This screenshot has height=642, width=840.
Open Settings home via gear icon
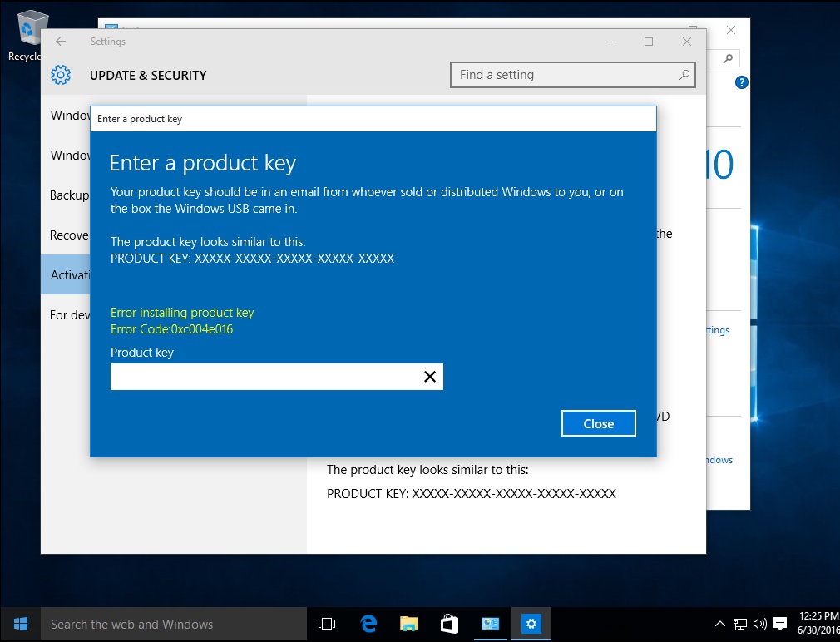(61, 75)
